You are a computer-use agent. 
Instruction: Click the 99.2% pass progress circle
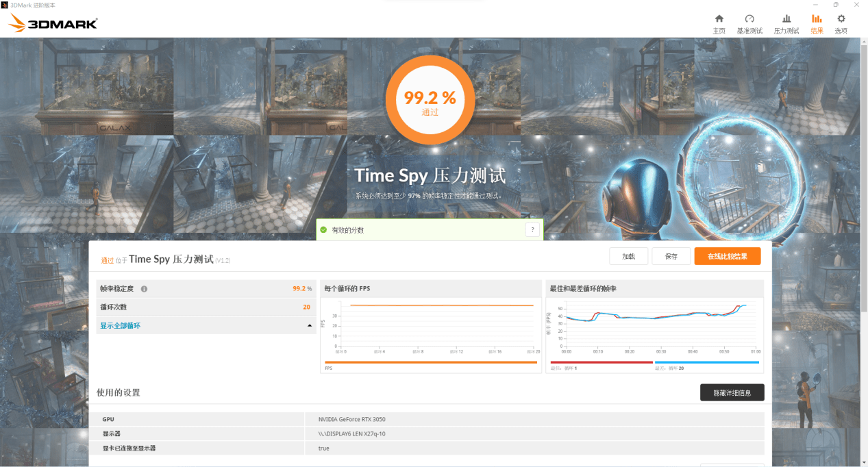[430, 100]
